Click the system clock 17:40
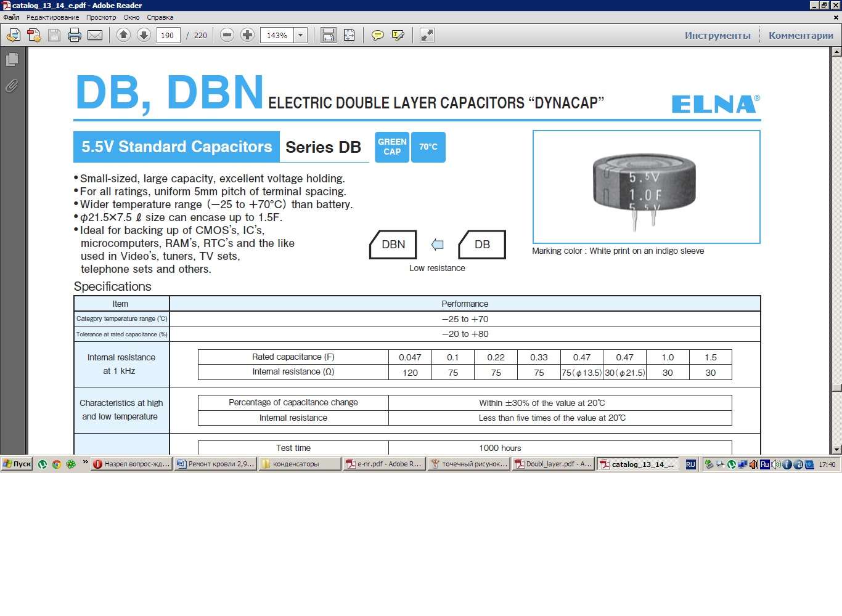Screen dimensions: 842x616 (x=827, y=464)
